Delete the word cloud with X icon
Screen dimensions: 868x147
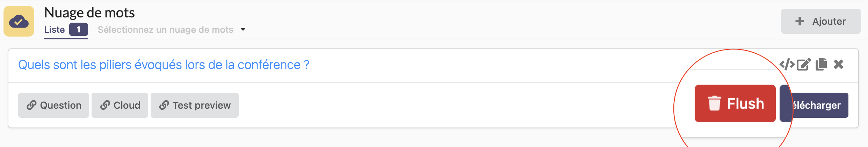(839, 64)
